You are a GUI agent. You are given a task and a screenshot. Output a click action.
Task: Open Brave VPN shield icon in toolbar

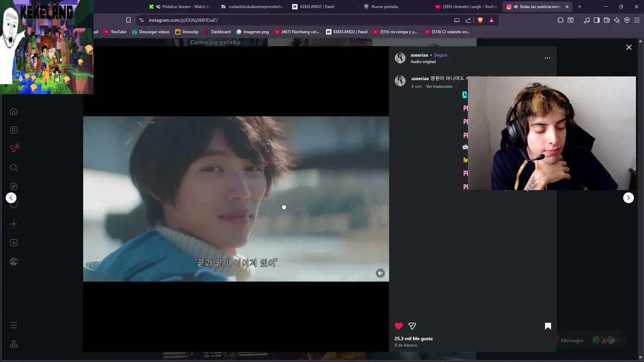pos(627,20)
